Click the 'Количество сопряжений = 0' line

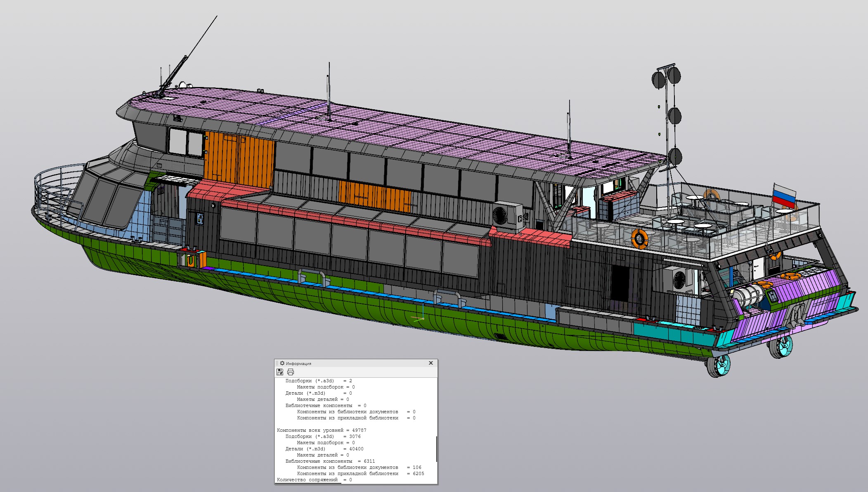[314, 480]
